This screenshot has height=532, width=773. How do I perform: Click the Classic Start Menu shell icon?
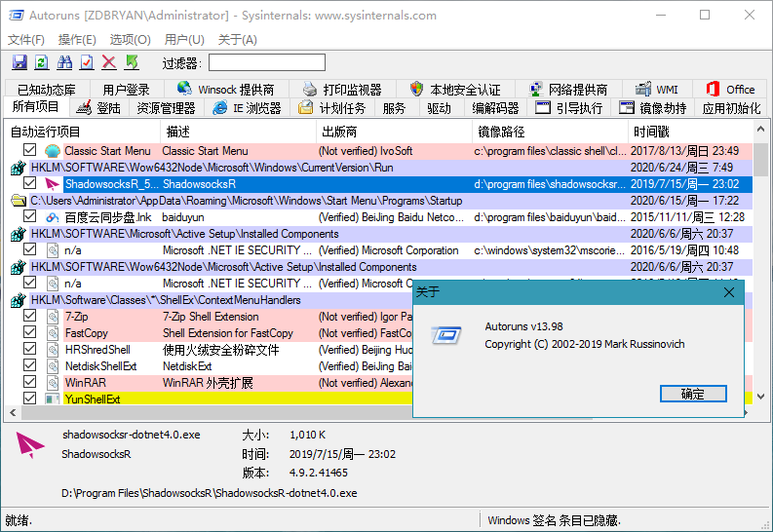coord(53,151)
